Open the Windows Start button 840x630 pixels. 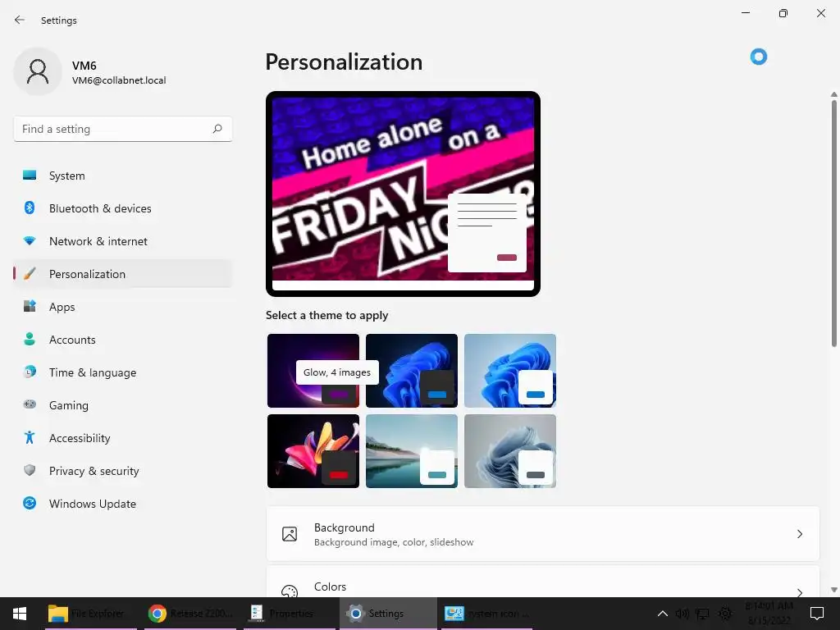tap(20, 614)
